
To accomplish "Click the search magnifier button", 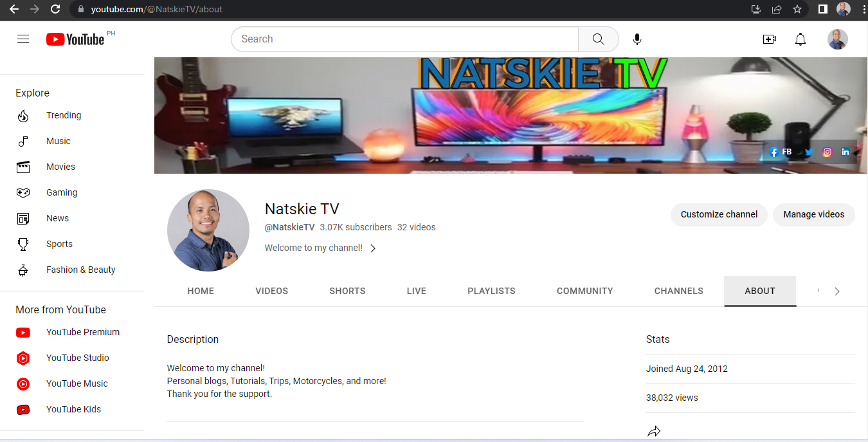I will 598,39.
